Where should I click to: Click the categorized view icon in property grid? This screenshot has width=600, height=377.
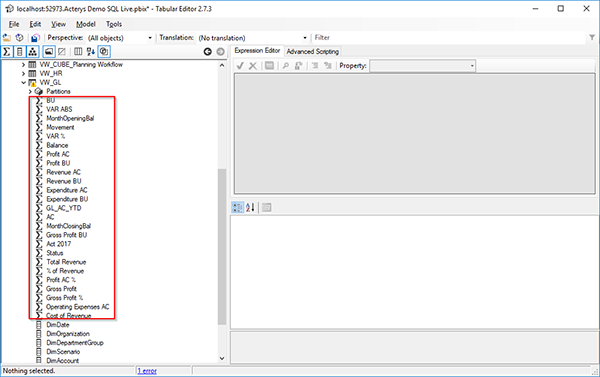238,207
